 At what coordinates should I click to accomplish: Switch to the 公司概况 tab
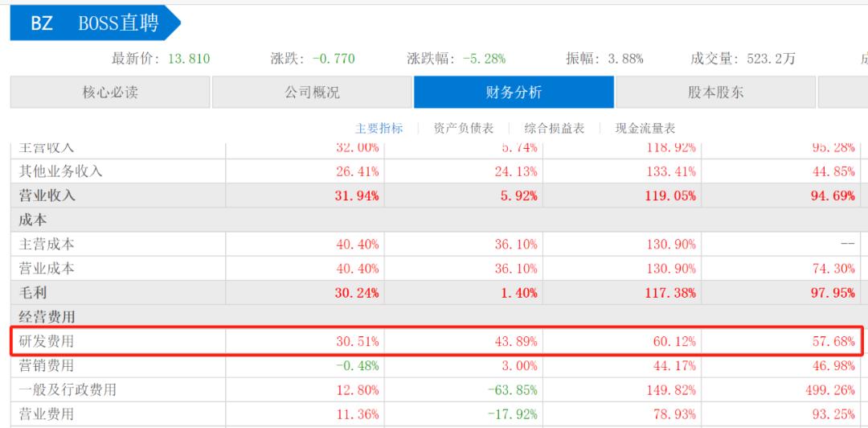tap(312, 92)
